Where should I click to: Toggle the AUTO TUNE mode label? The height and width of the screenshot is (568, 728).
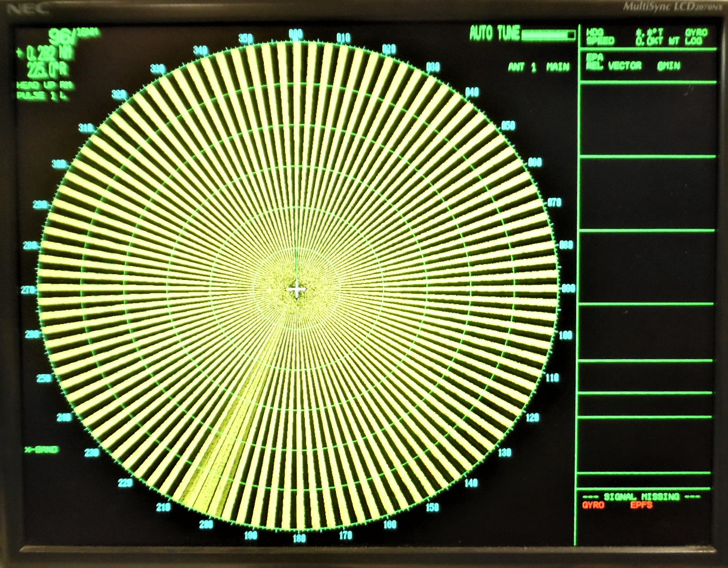494,34
